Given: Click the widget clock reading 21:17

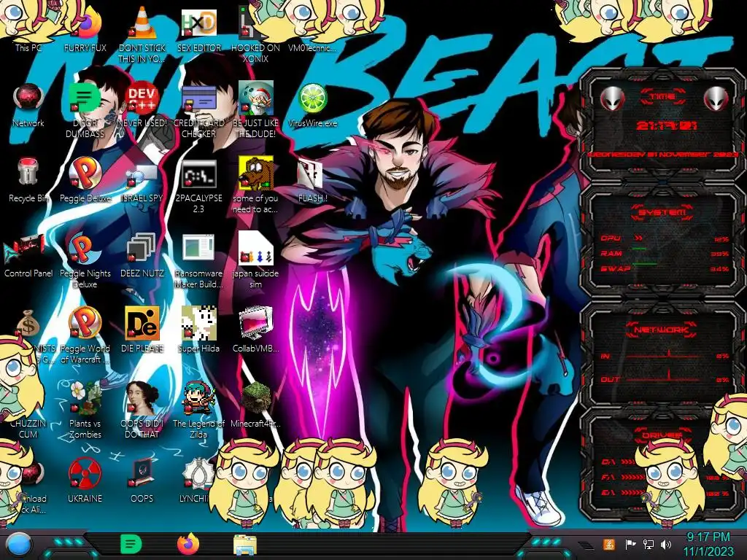Looking at the screenshot, I should pos(667,125).
